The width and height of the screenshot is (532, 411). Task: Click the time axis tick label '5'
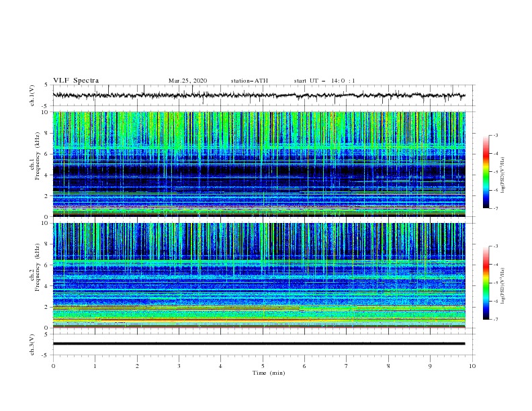263,366
